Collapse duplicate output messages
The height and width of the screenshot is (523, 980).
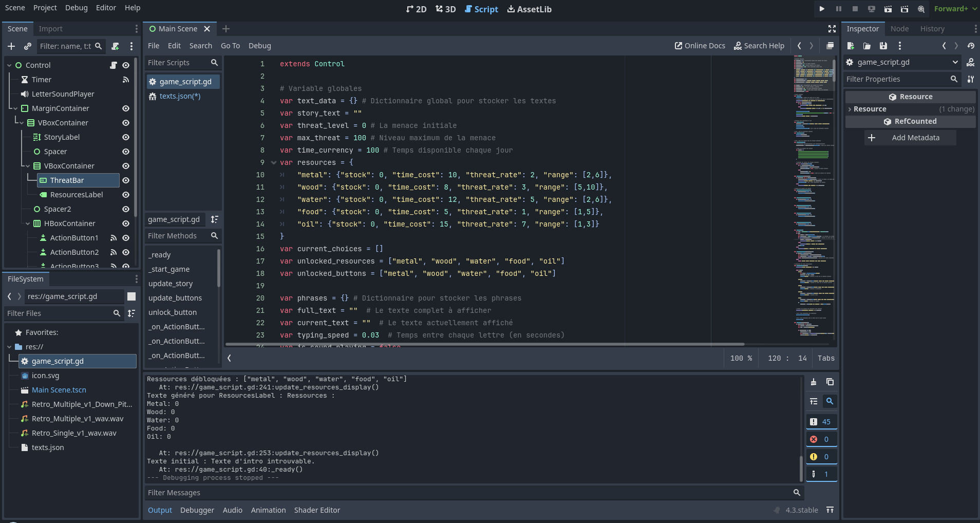[x=814, y=401]
